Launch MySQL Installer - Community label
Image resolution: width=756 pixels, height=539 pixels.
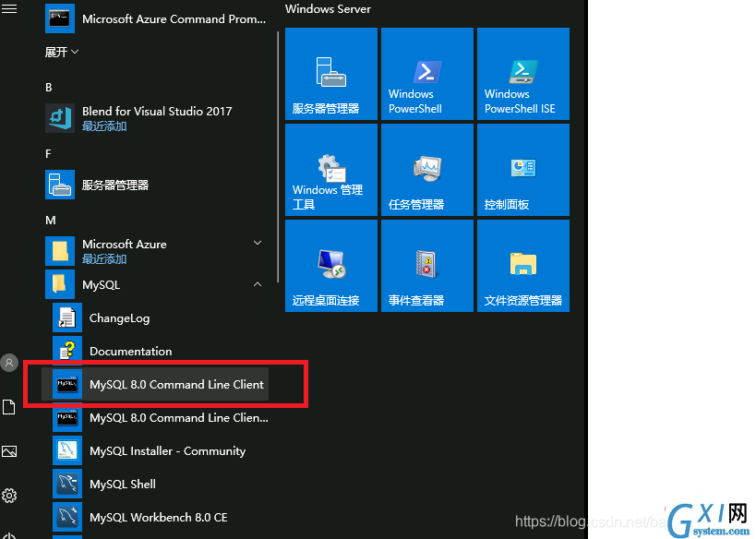click(x=167, y=450)
